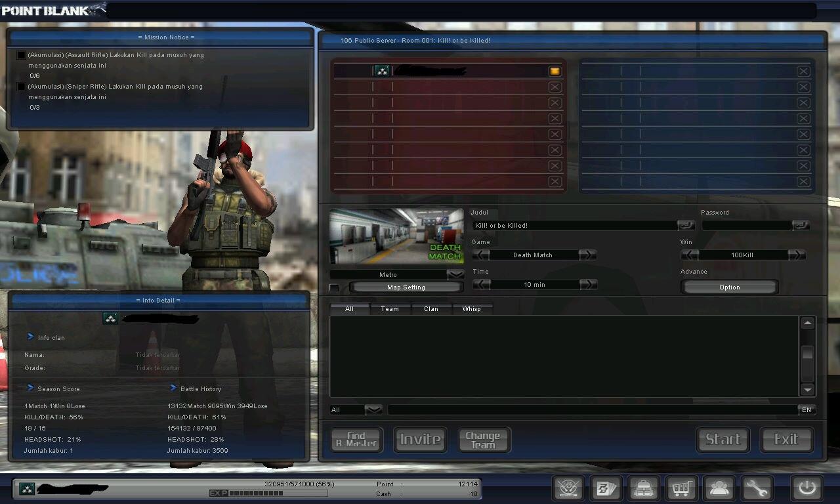This screenshot has width=840, height=504.
Task: Start the match with Start button
Action: click(x=723, y=440)
